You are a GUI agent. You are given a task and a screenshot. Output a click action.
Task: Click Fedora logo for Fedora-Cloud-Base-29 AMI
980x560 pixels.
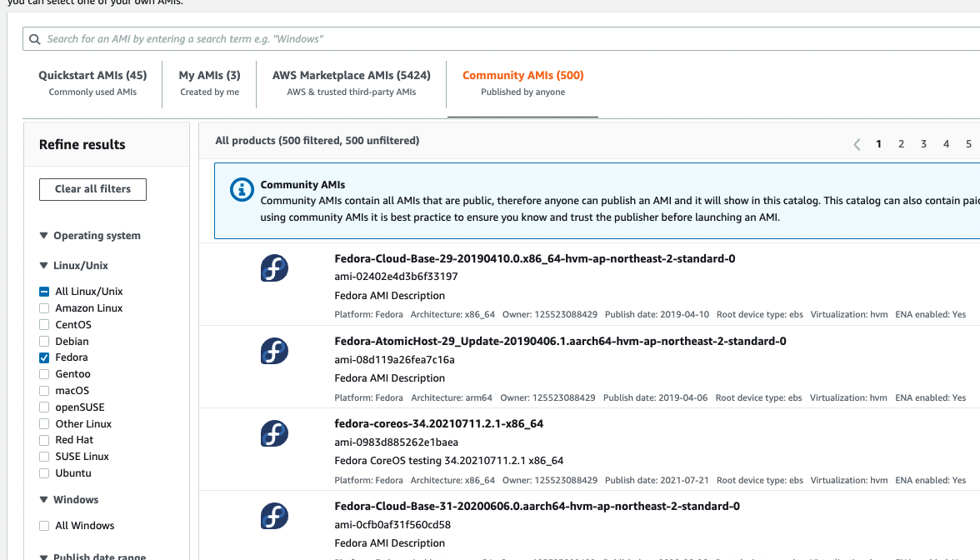pos(274,268)
